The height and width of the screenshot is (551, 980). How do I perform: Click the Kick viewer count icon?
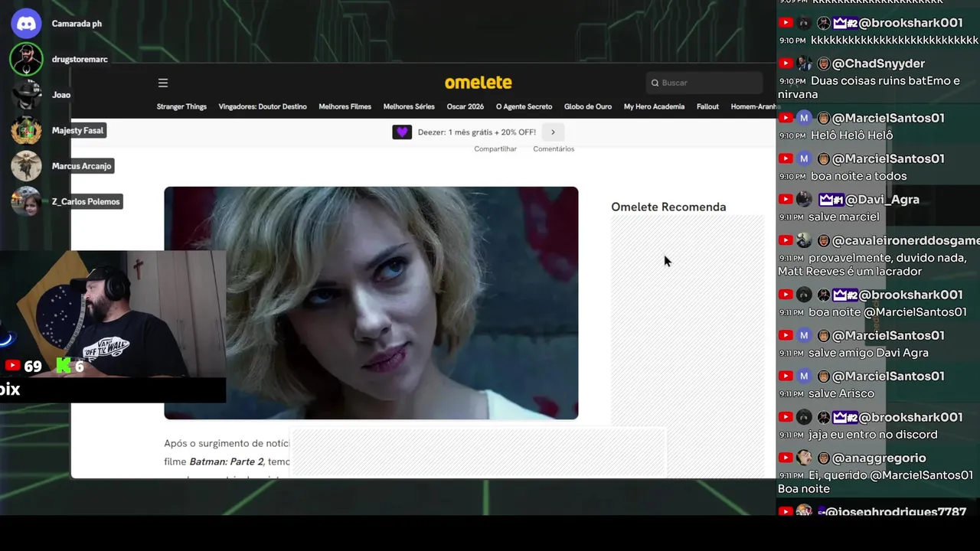pos(64,366)
